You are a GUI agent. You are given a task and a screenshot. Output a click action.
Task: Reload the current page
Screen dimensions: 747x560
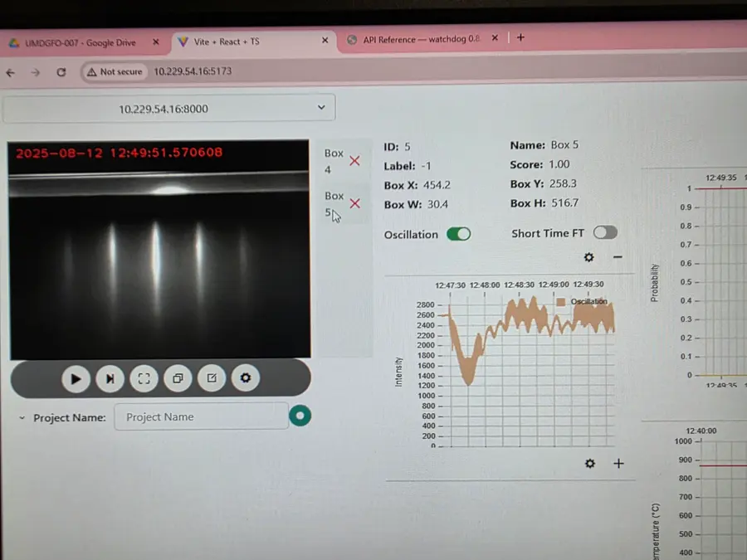61,72
